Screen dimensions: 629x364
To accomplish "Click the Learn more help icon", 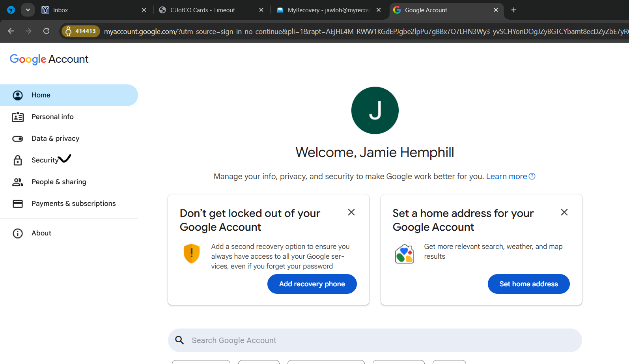I will pyautogui.click(x=532, y=177).
